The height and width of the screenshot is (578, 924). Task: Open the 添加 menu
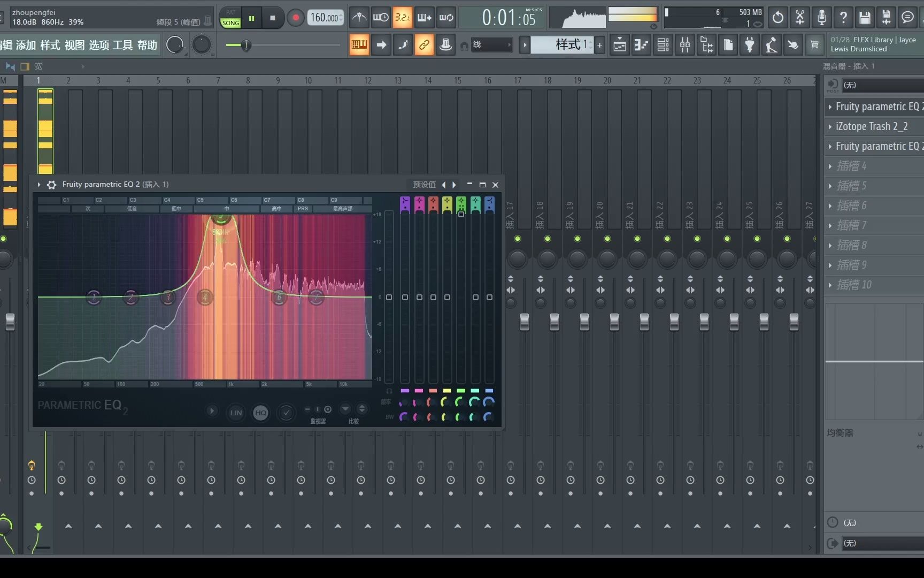26,45
